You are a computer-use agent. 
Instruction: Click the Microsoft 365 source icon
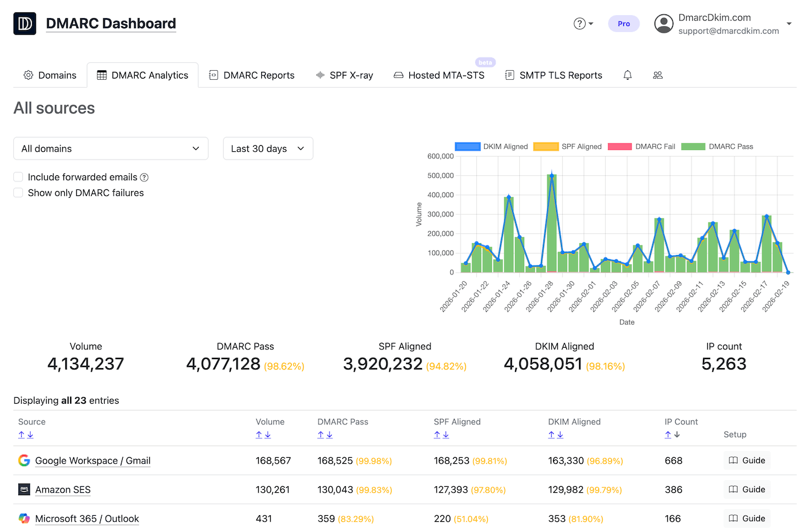[24, 518]
